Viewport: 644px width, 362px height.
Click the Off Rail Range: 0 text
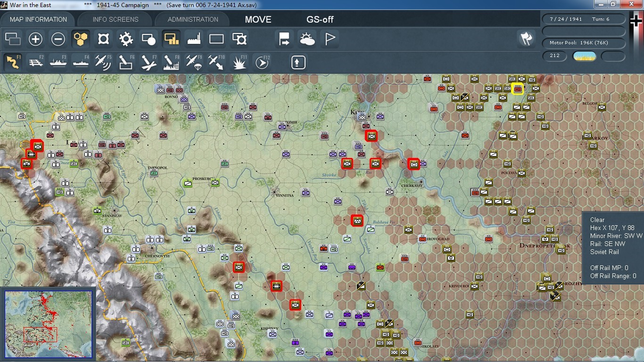[613, 276]
